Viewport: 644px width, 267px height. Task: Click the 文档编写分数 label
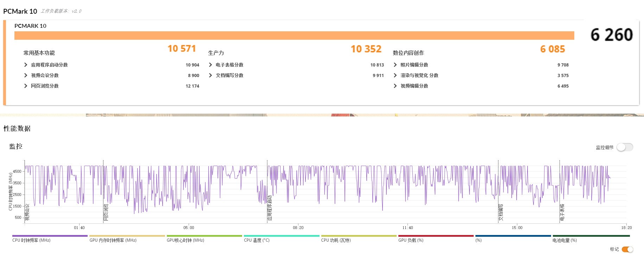[229, 75]
